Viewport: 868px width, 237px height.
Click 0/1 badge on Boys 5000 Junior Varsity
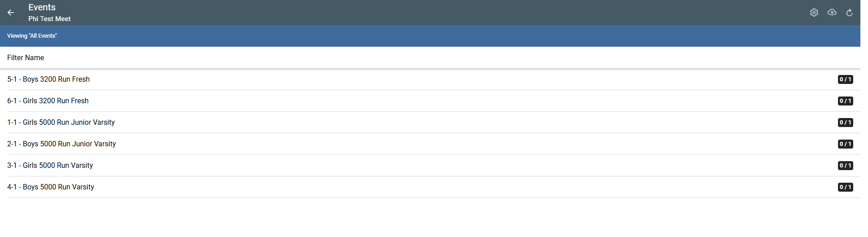click(x=845, y=144)
